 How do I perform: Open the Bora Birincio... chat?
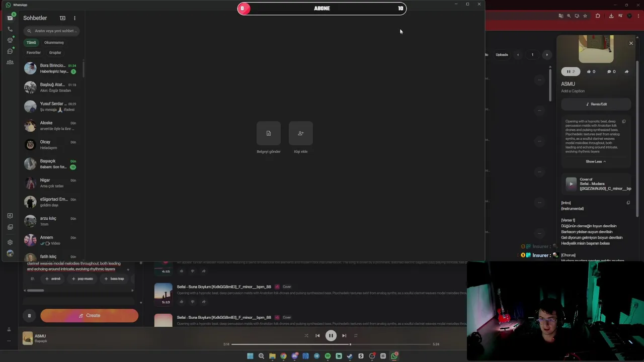point(52,68)
